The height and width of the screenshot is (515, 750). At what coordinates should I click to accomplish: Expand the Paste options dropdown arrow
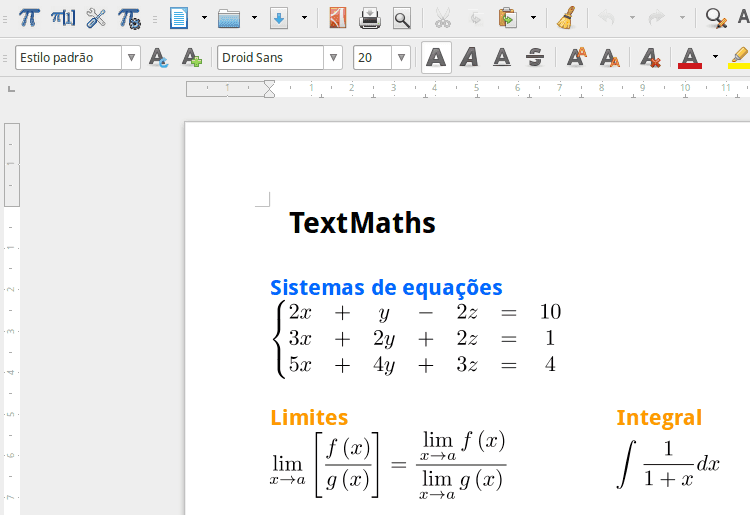pos(533,18)
